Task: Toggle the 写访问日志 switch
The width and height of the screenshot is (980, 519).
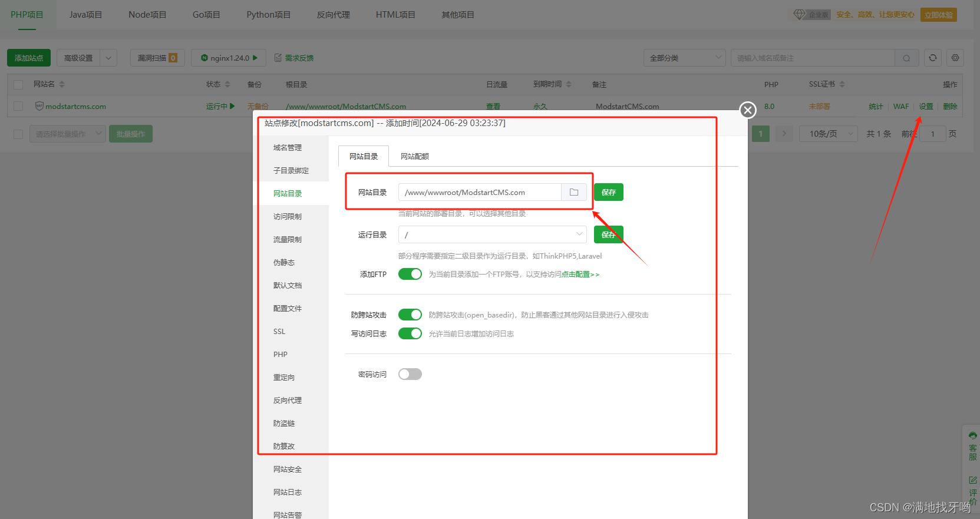Action: (x=410, y=333)
